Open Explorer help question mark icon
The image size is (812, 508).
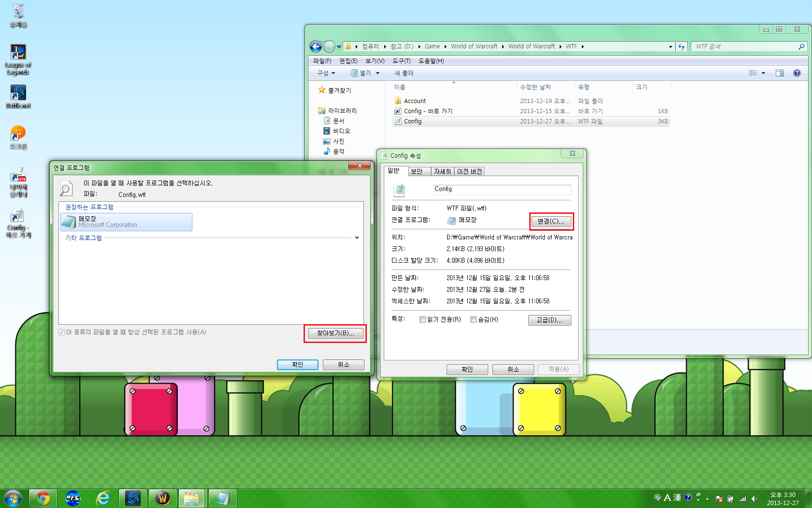(x=797, y=73)
